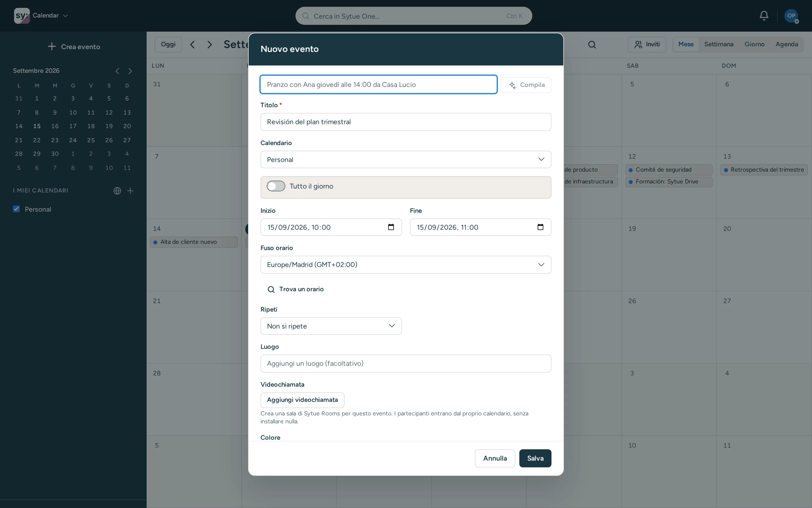
Task: Open the Fuso orario timezone dropdown
Action: 406,265
